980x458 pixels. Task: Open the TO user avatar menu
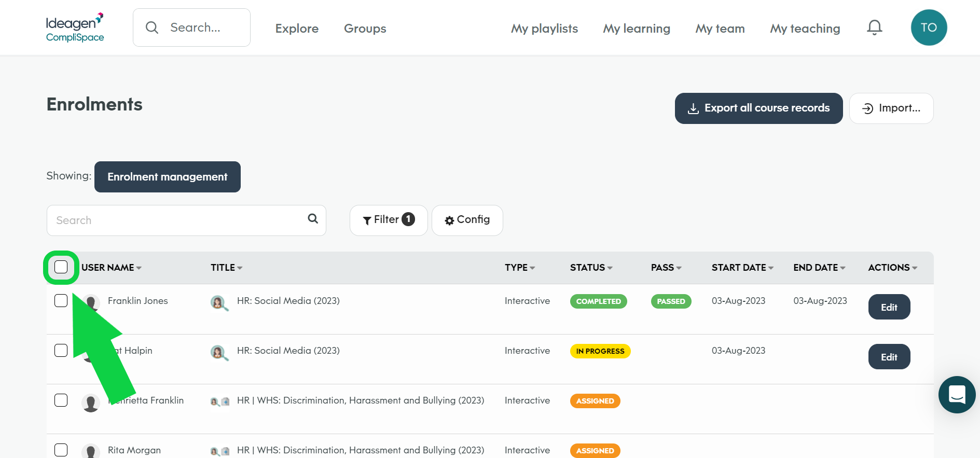click(x=929, y=27)
